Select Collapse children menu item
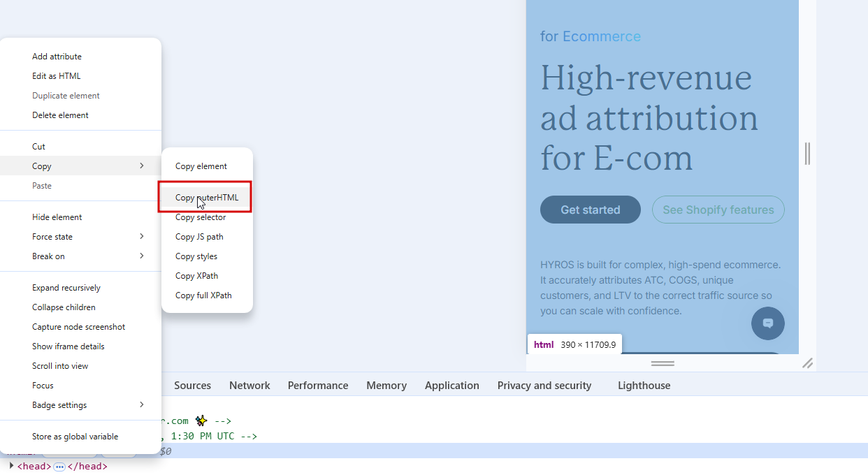 tap(64, 307)
